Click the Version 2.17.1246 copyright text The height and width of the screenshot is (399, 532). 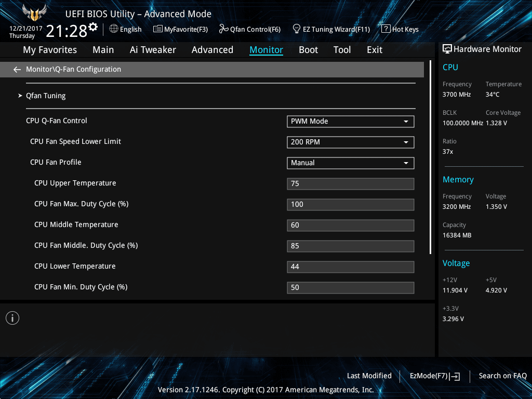point(266,390)
